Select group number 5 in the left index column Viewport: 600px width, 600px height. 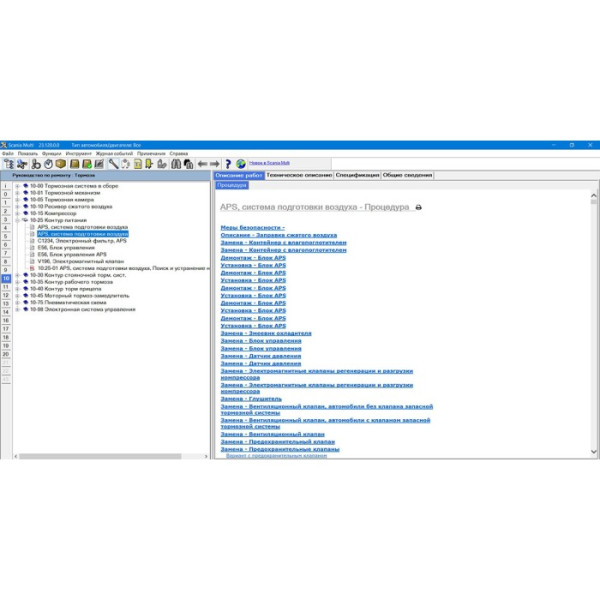click(5, 237)
